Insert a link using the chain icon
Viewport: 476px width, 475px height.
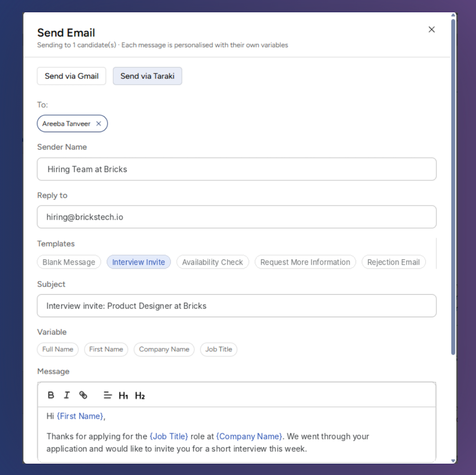(83, 395)
